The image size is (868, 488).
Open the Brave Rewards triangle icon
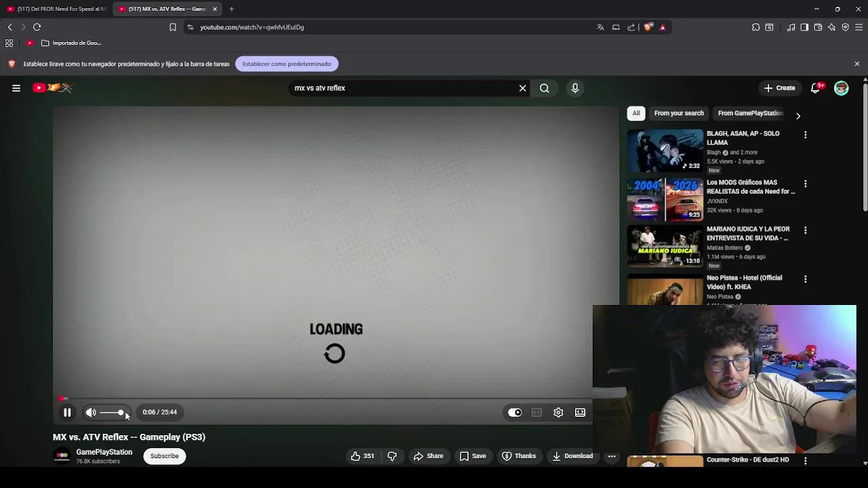pos(663,27)
